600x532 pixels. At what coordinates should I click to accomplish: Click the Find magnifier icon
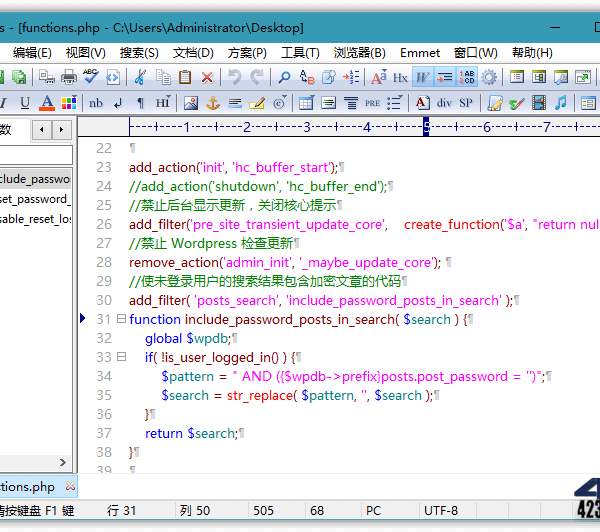(284, 77)
